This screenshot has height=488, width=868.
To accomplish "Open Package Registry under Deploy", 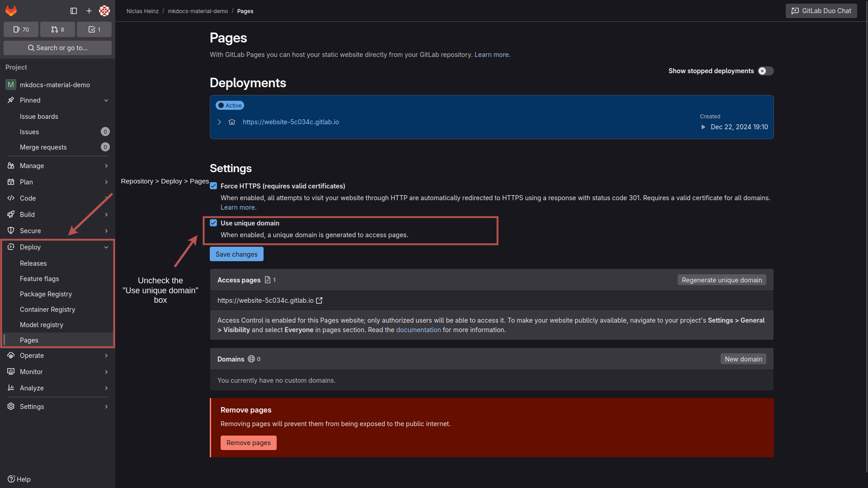I will click(x=57, y=294).
